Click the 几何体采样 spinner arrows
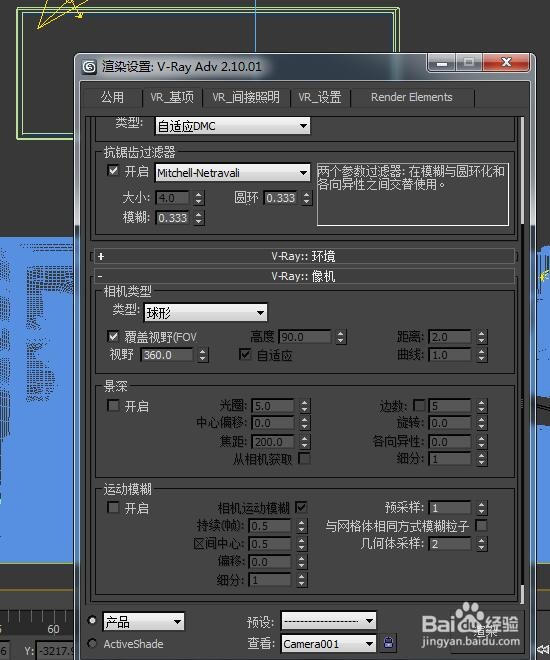 (482, 544)
